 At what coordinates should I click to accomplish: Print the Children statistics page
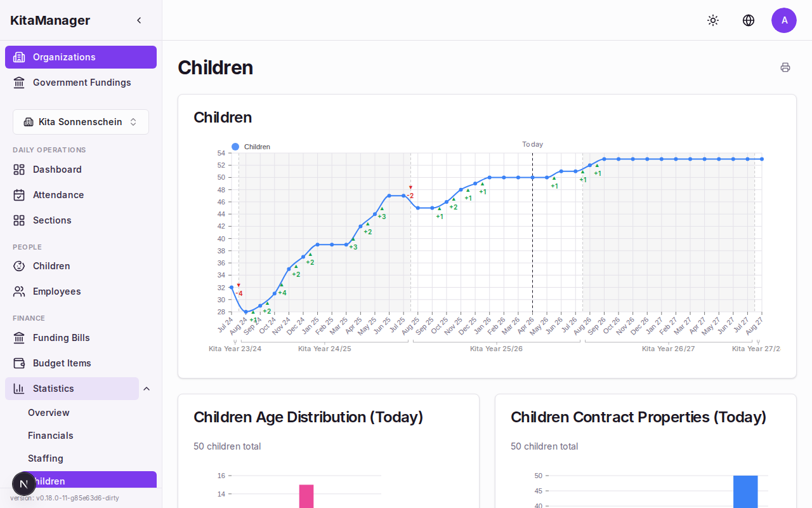(785, 67)
